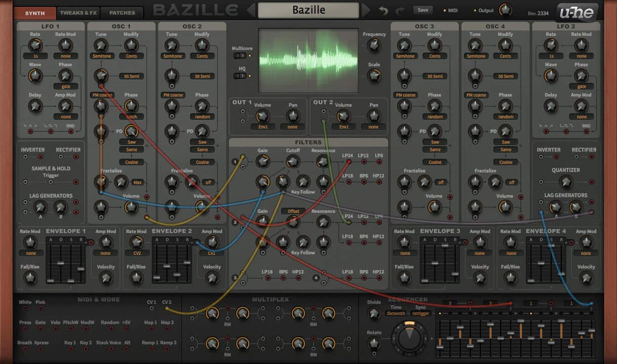The image size is (617, 364).
Task: Click the u-he logo badge
Action: [577, 13]
